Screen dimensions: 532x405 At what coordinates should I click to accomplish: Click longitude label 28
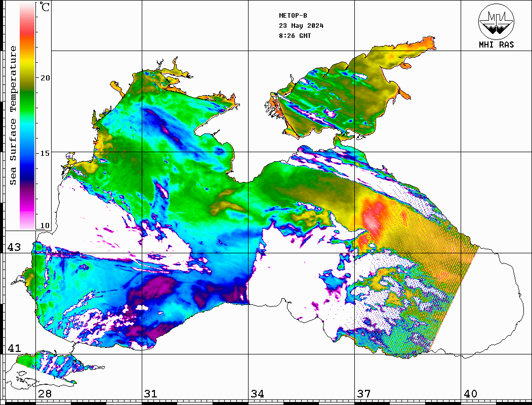pyautogui.click(x=45, y=394)
